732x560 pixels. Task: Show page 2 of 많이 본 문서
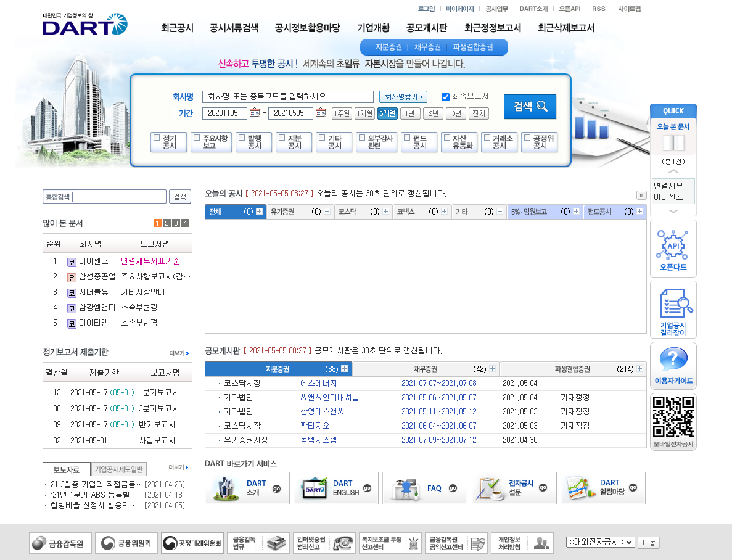click(x=167, y=223)
